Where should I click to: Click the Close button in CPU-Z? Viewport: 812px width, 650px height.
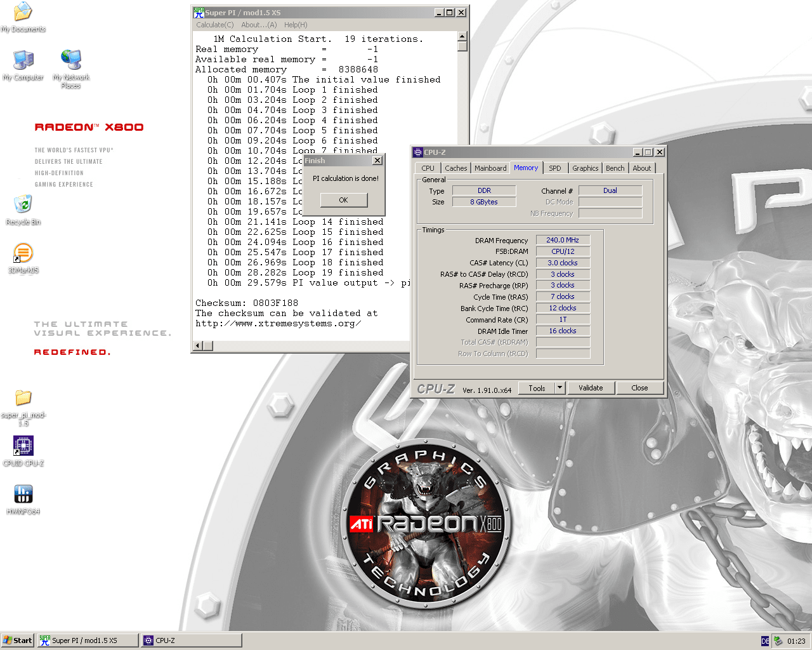pyautogui.click(x=639, y=388)
